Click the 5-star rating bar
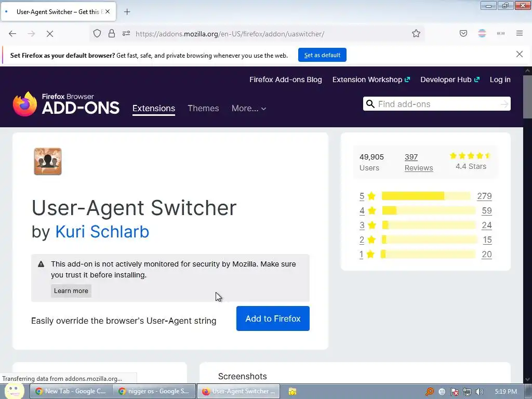Screen dimensions: 532x399 point(427,196)
